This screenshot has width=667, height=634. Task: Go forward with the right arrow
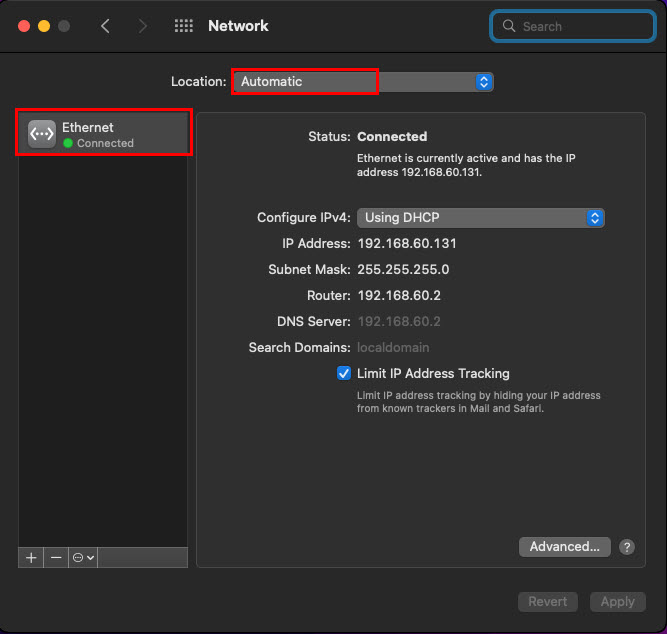click(143, 26)
